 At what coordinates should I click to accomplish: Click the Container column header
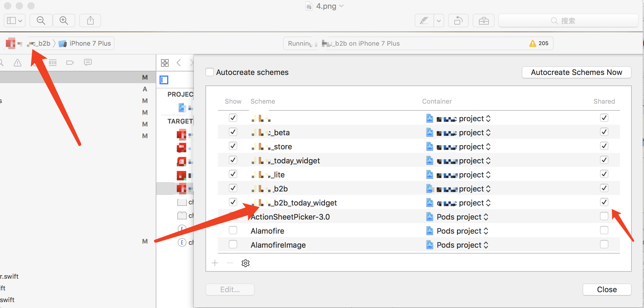437,101
